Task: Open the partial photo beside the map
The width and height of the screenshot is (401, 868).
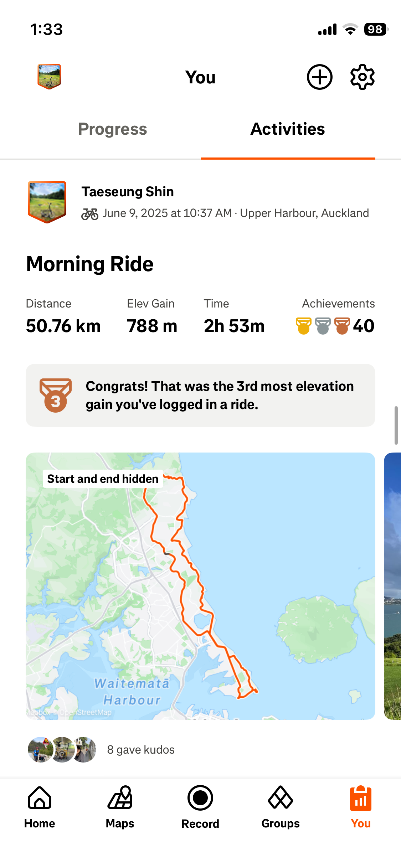Action: tap(392, 586)
